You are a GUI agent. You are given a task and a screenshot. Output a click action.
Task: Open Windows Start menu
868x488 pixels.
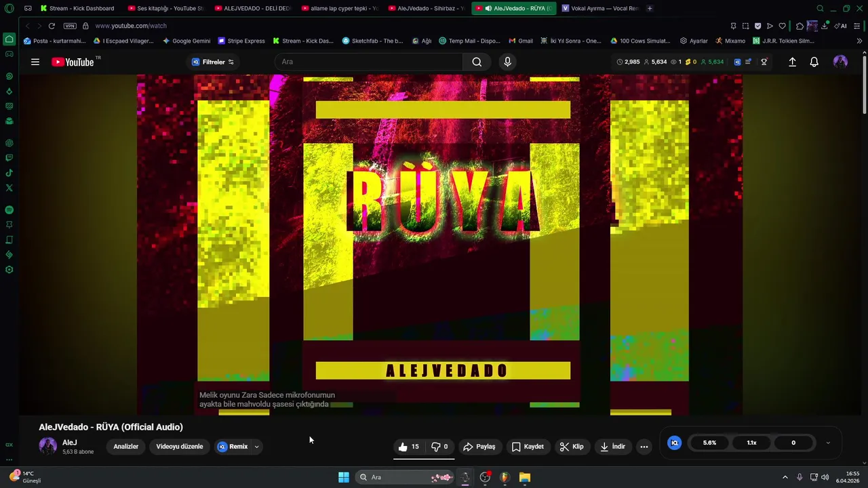point(344,477)
